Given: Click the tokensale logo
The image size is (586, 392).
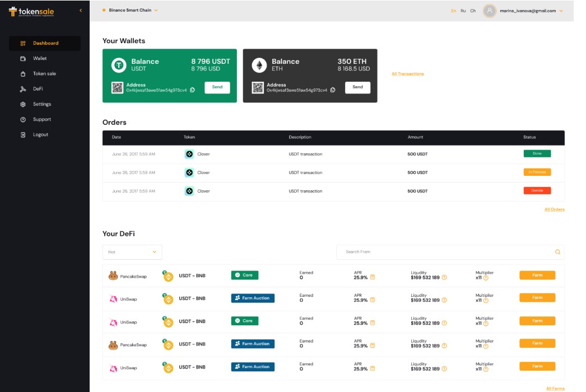Looking at the screenshot, I should (31, 12).
